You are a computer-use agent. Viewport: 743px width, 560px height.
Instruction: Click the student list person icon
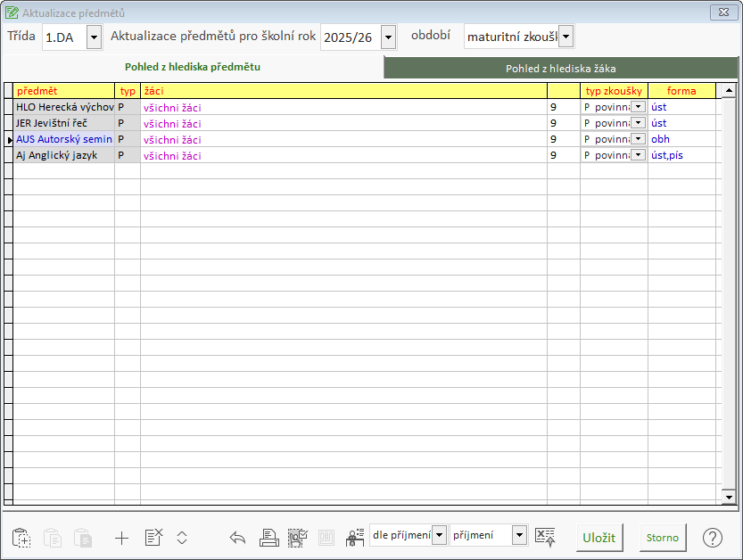354,538
